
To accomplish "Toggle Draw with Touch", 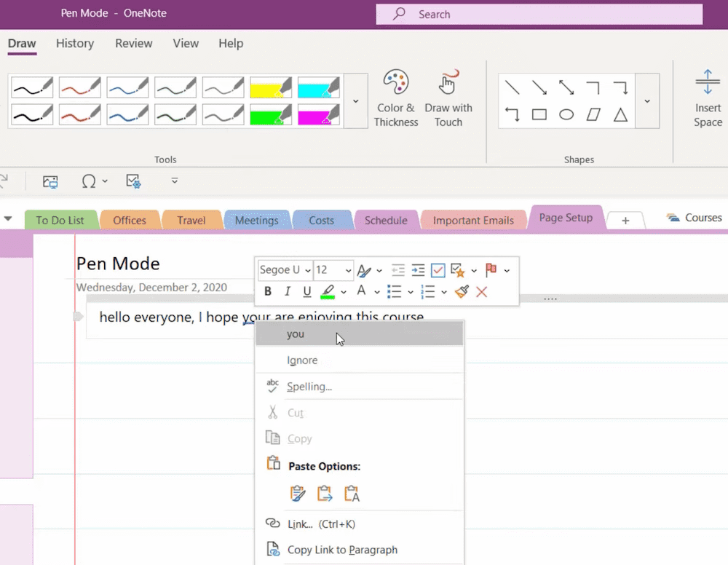I will pos(448,98).
